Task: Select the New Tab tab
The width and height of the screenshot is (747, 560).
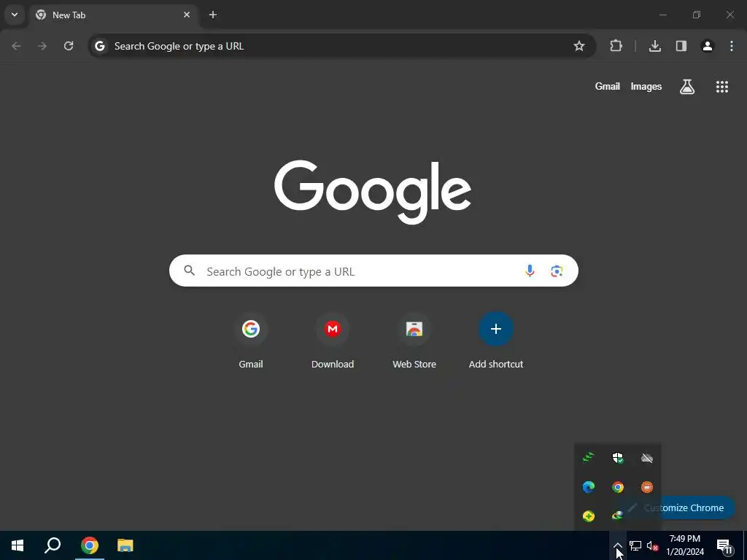Action: (x=115, y=15)
